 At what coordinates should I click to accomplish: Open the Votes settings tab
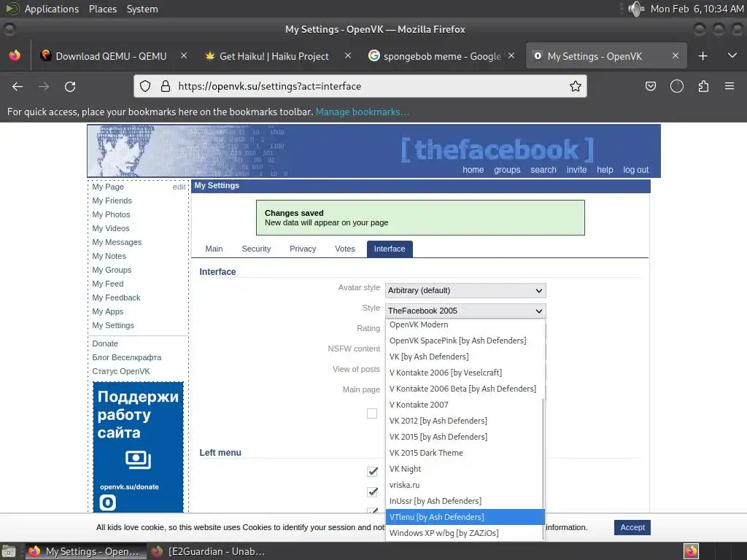(345, 249)
